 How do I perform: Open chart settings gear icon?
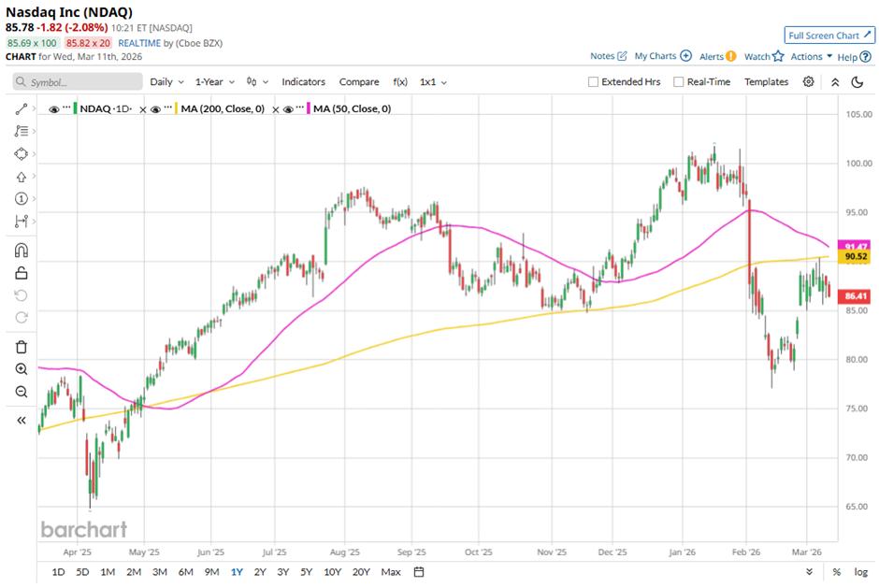pyautogui.click(x=809, y=82)
